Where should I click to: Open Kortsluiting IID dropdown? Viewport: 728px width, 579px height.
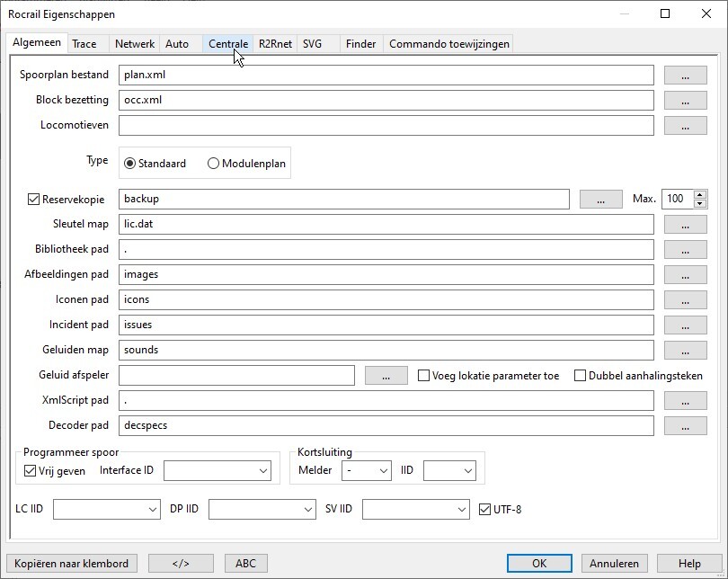tap(450, 471)
